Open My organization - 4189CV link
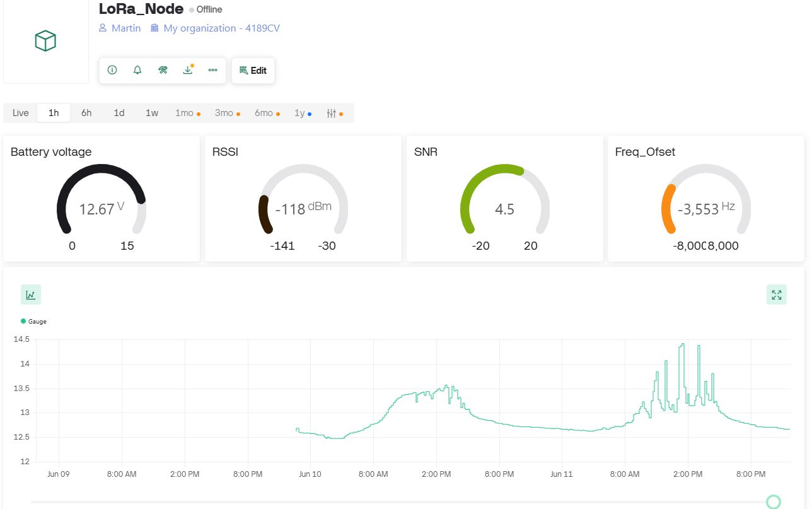 click(221, 28)
